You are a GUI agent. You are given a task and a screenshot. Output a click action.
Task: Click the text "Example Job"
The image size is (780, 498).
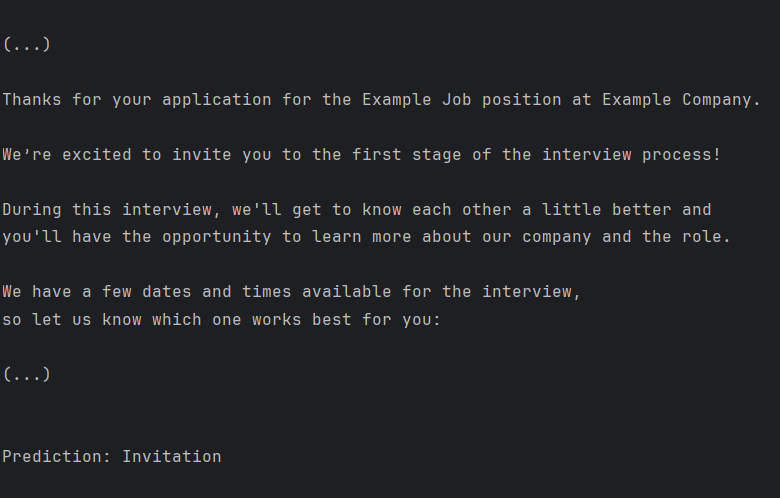416,99
